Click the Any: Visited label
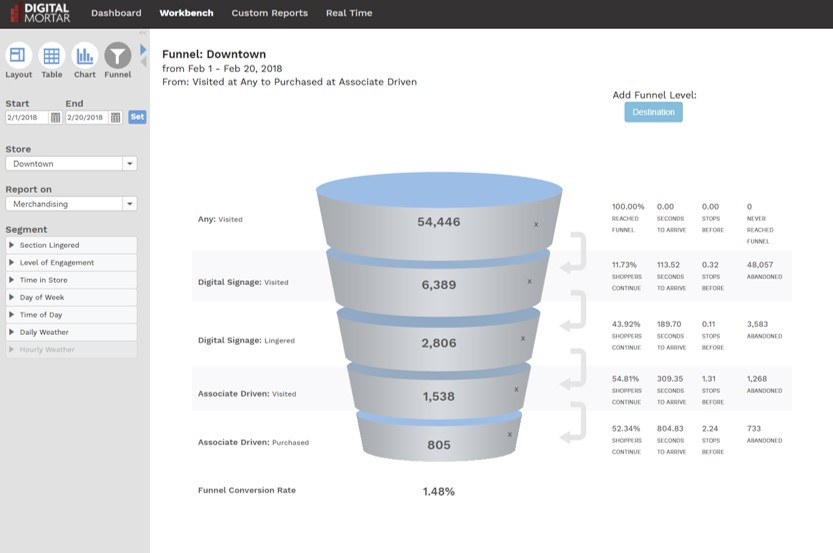Screen dimensions: 833x553 tap(220, 219)
